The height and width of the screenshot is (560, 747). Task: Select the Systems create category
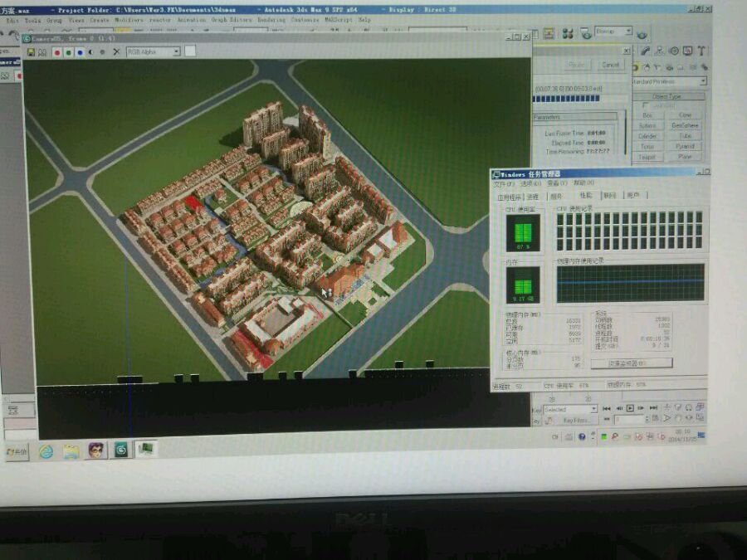704,68
